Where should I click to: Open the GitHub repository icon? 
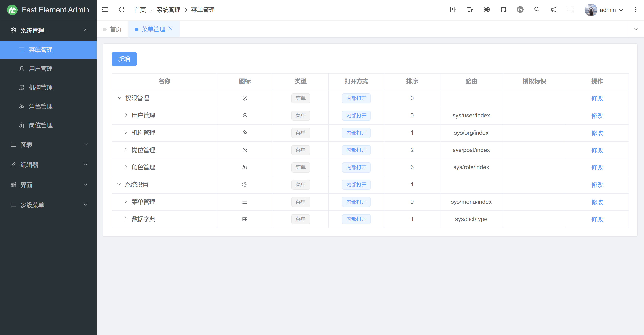pyautogui.click(x=503, y=10)
